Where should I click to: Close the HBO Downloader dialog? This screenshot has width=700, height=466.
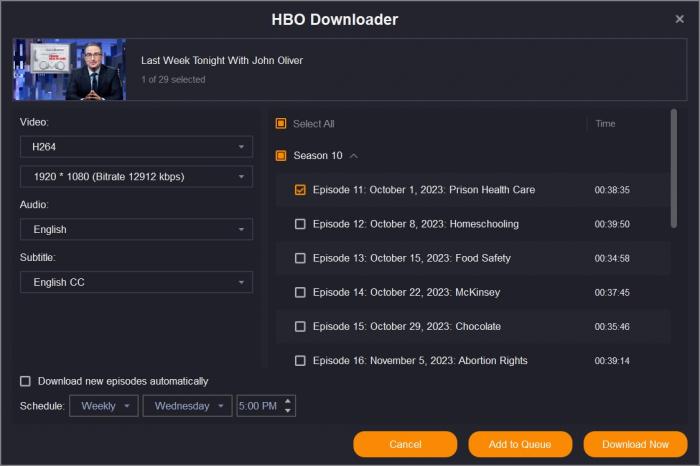point(679,19)
